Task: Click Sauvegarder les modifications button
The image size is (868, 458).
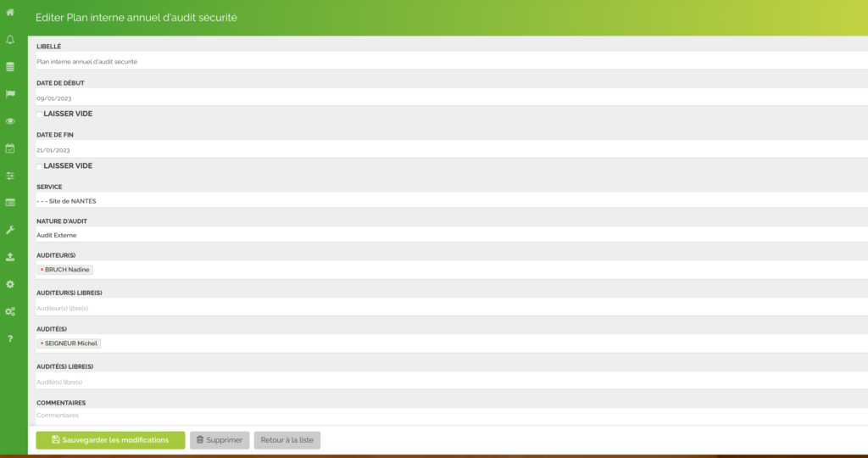Action: pos(110,440)
